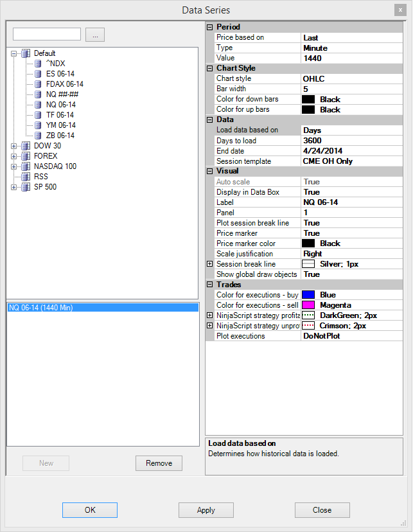Expand Session break line property
The image size is (413, 532).
click(210, 263)
